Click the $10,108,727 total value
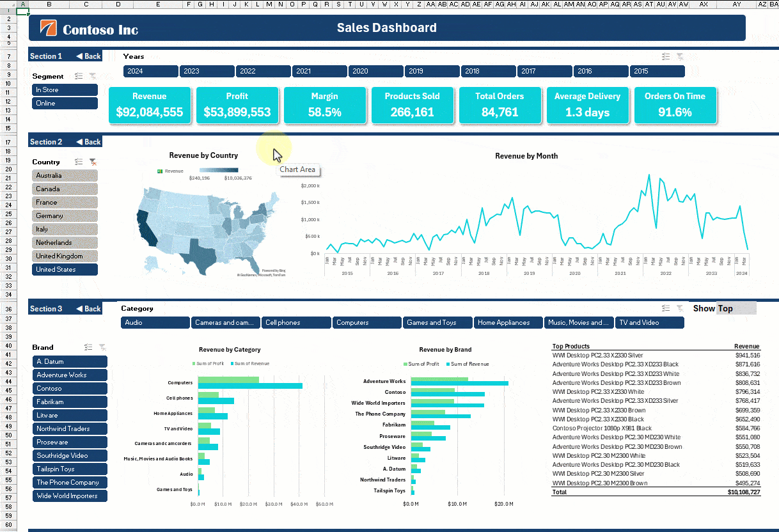Viewport: 779px width, 532px height. click(744, 492)
